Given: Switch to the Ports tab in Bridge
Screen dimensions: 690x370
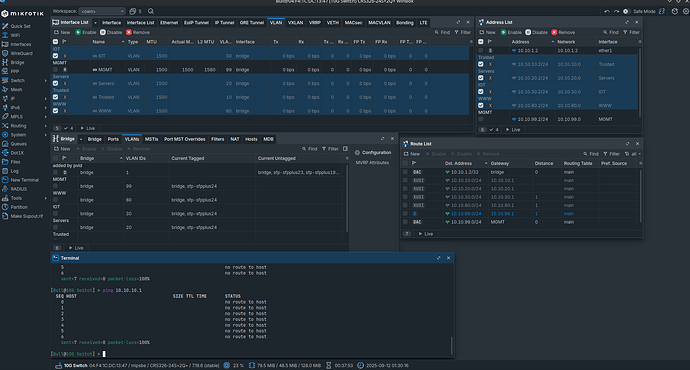Looking at the screenshot, I should pos(113,139).
